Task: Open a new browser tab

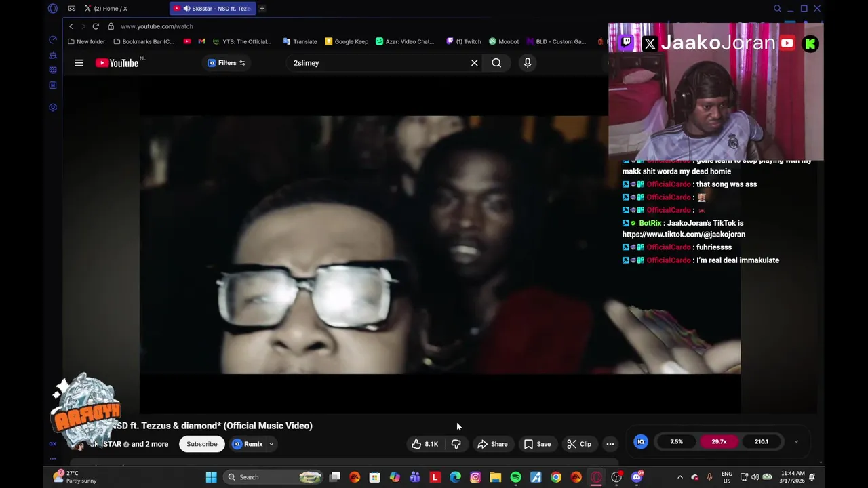Action: 262,9
